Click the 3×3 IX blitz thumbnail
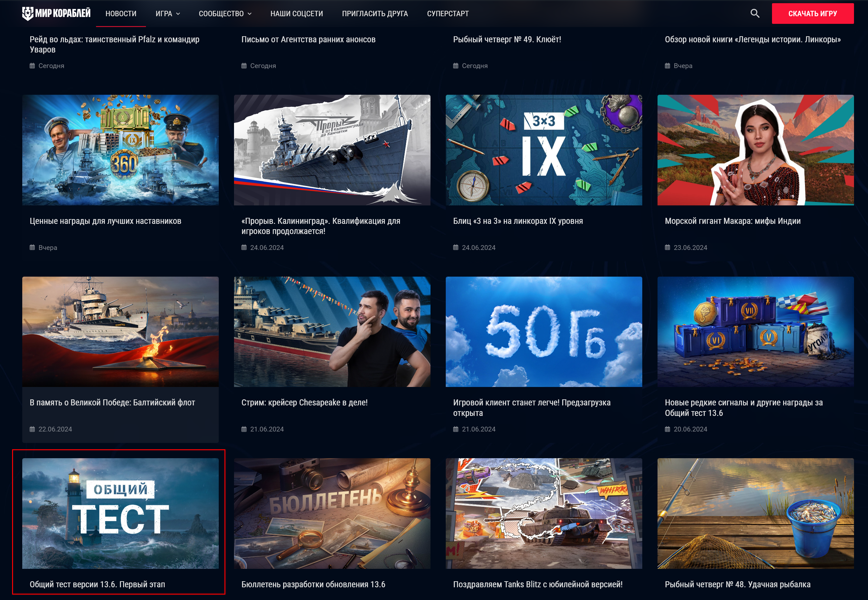This screenshot has height=600, width=868. [x=544, y=150]
